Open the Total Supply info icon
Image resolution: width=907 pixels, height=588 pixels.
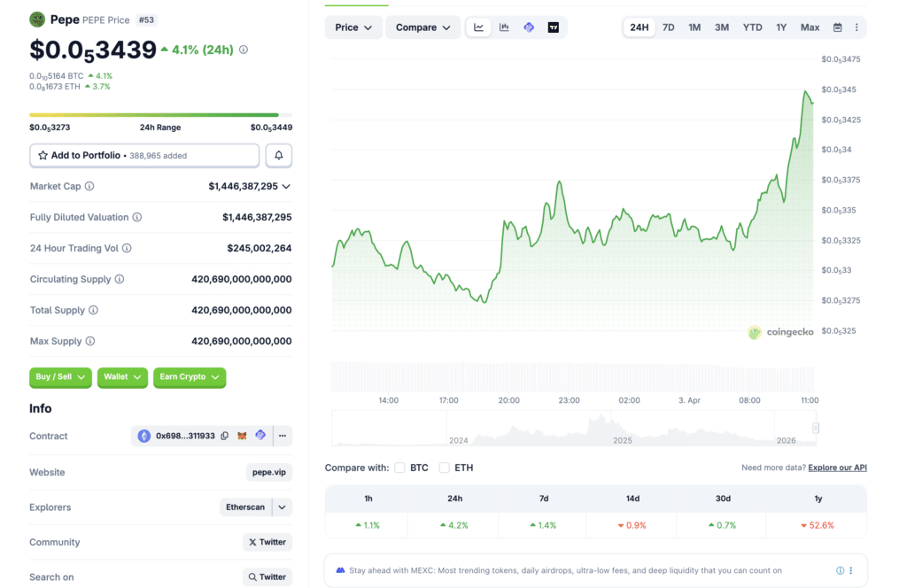coord(93,311)
